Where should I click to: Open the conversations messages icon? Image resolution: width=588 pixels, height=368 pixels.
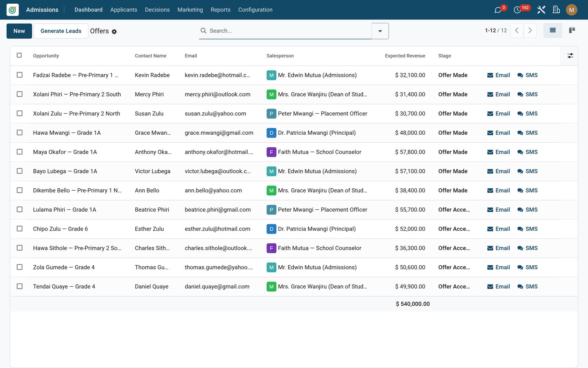coord(498,10)
